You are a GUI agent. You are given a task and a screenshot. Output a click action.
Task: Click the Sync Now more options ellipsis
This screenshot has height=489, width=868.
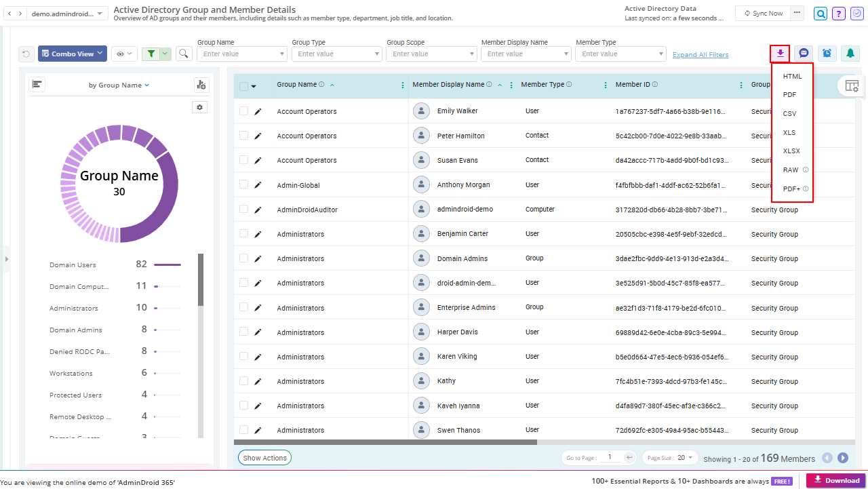[x=797, y=13]
